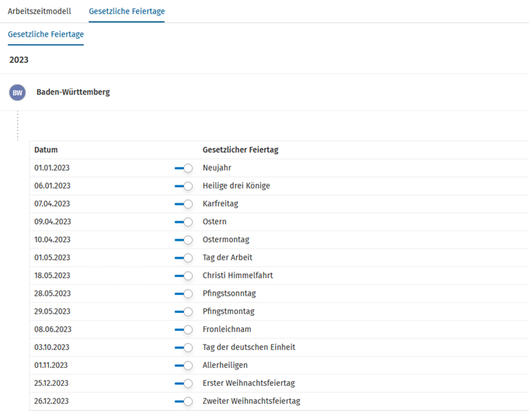Disable Heilige drei Könige holiday toggle

[183, 186]
